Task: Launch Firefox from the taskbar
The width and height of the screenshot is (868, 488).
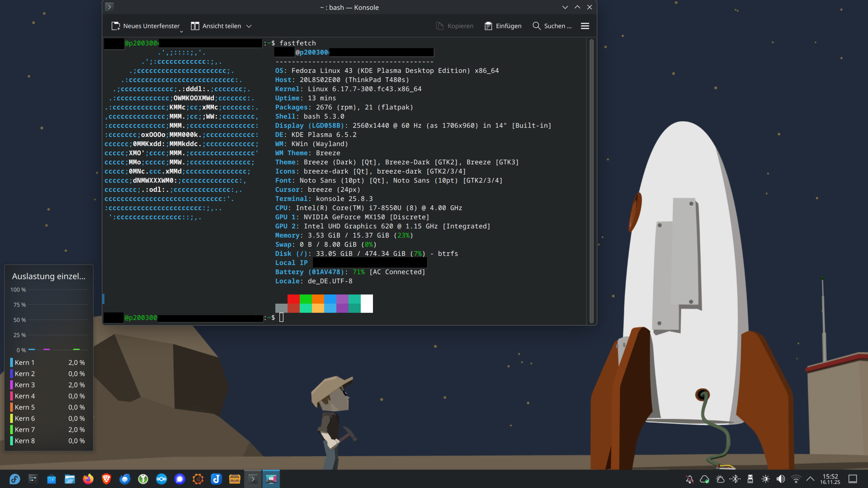Action: pos(88,479)
